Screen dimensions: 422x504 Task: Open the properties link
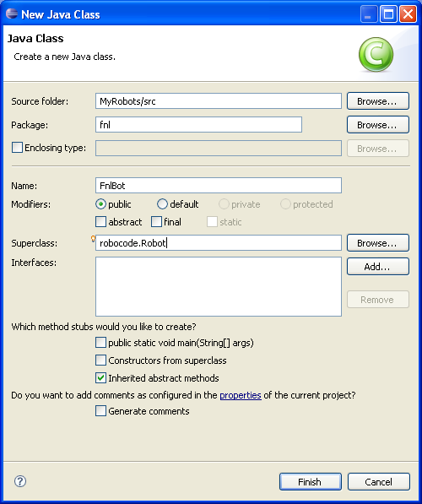[x=240, y=395]
